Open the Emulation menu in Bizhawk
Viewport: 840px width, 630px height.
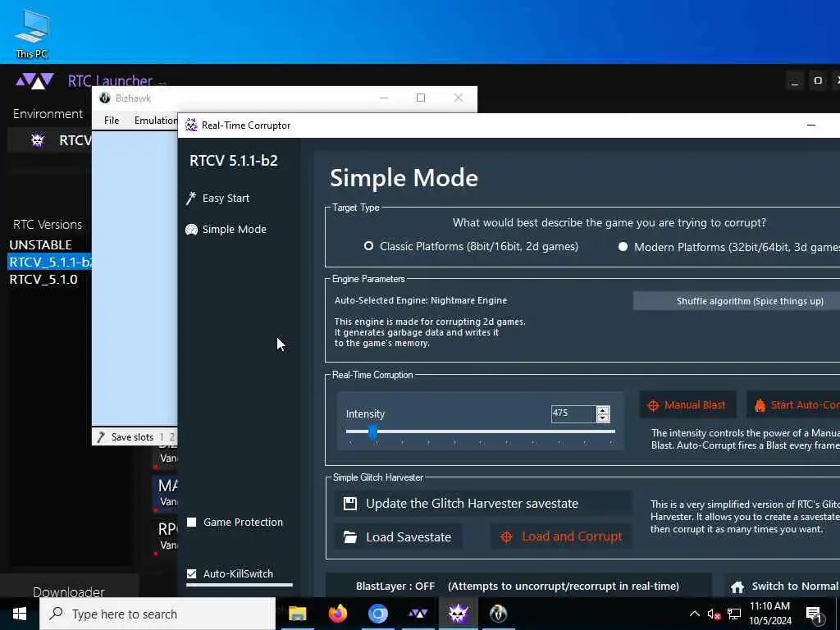click(156, 121)
